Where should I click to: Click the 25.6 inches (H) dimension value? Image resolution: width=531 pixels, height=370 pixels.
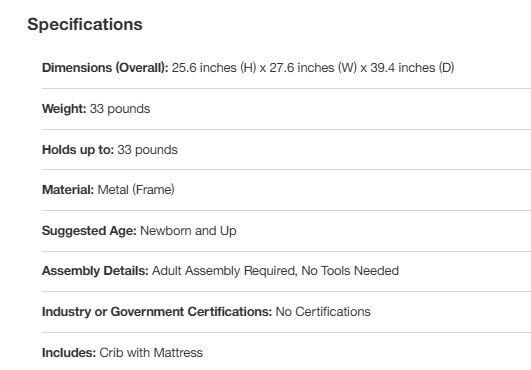pyautogui.click(x=214, y=68)
